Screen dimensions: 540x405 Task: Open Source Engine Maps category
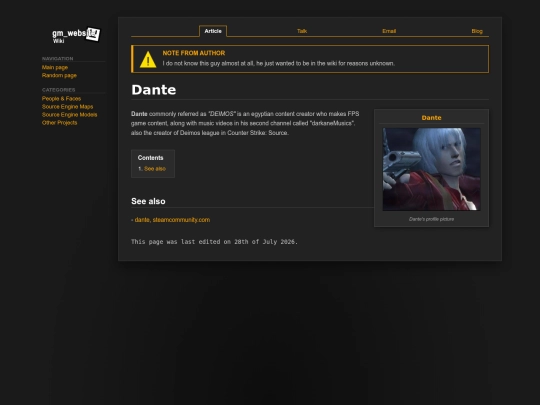68,106
